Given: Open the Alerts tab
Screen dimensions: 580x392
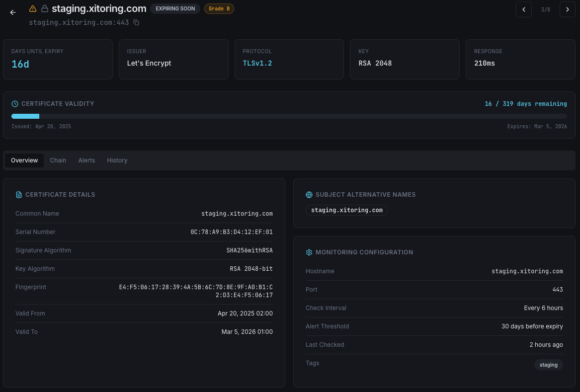Looking at the screenshot, I should [x=86, y=160].
